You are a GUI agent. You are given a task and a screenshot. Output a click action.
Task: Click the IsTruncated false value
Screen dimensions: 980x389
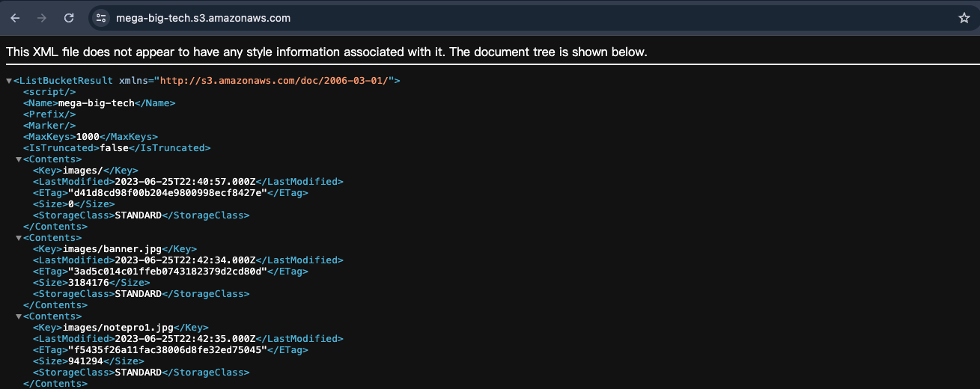point(115,148)
